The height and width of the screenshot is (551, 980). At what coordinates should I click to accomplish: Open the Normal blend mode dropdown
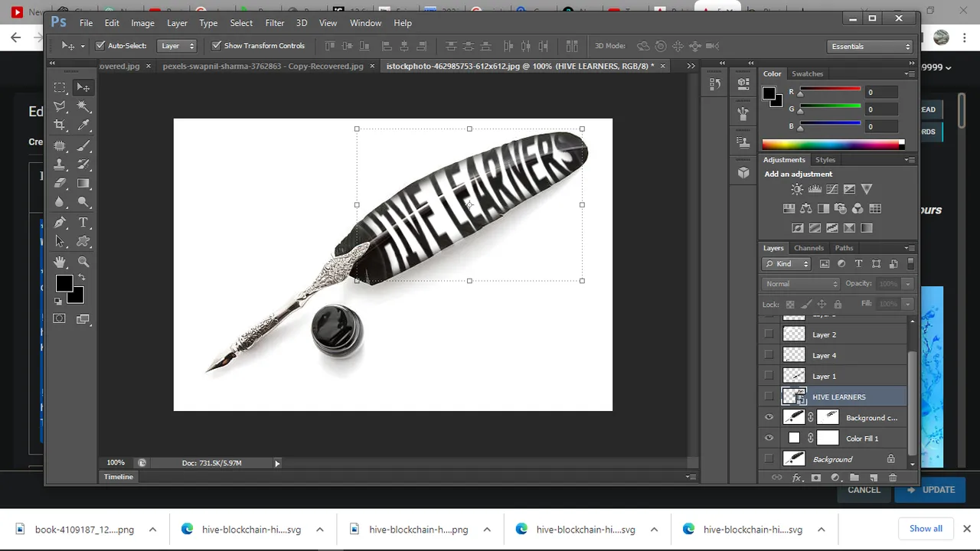pyautogui.click(x=802, y=284)
